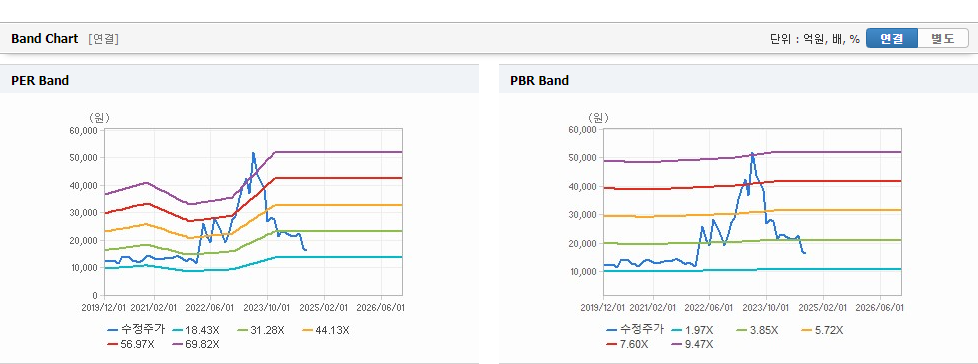978x364 pixels.
Task: Toggle the 56.97X red legend series
Action: [x=132, y=344]
